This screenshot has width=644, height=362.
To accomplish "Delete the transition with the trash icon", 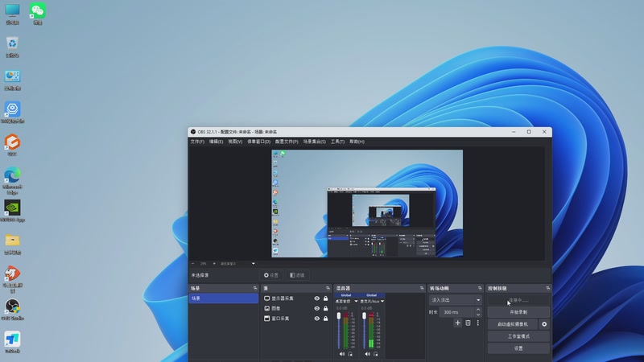I will pyautogui.click(x=468, y=323).
